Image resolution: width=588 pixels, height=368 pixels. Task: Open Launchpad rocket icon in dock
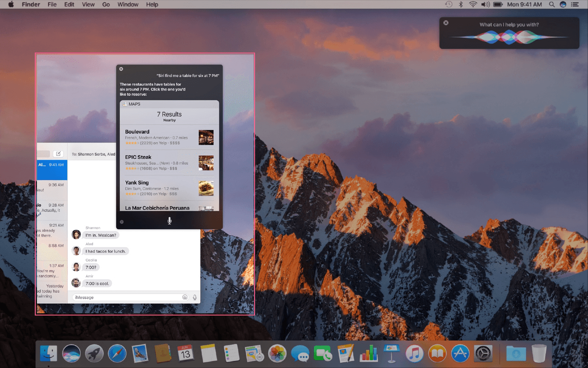(x=94, y=353)
